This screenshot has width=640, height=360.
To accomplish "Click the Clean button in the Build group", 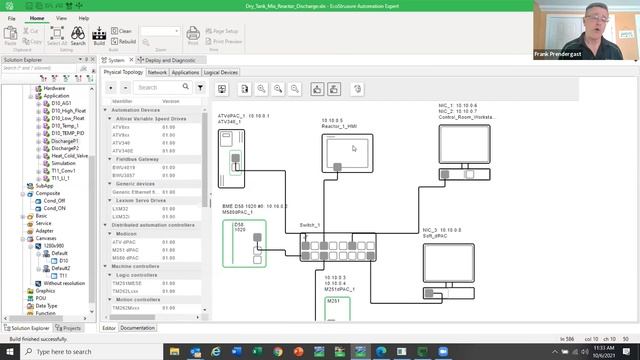I will [121, 31].
